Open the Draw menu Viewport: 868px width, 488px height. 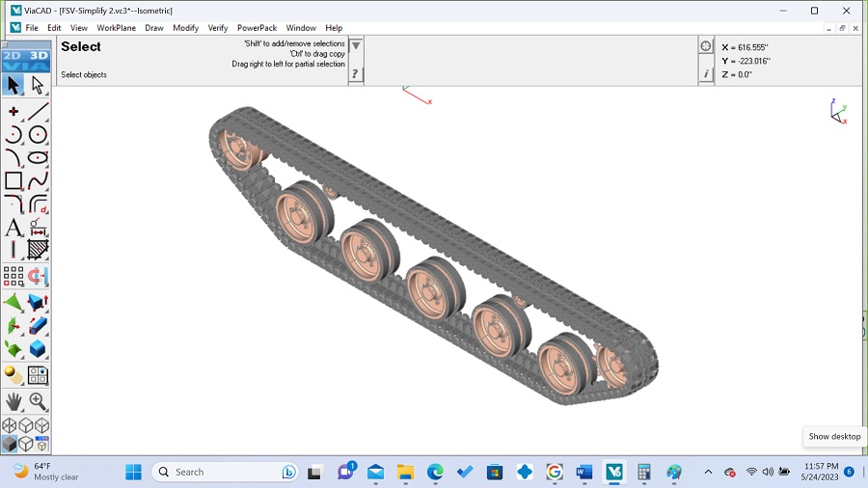154,28
